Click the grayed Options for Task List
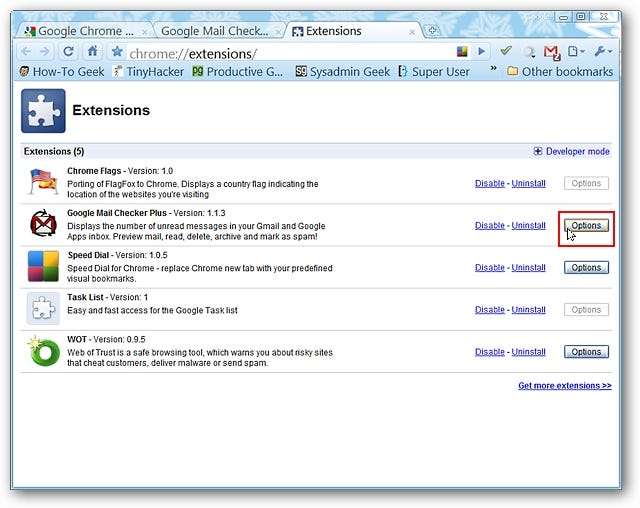 click(586, 310)
